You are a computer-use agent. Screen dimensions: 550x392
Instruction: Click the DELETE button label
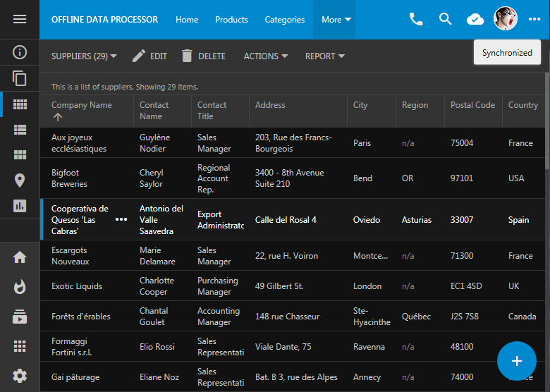pos(212,56)
